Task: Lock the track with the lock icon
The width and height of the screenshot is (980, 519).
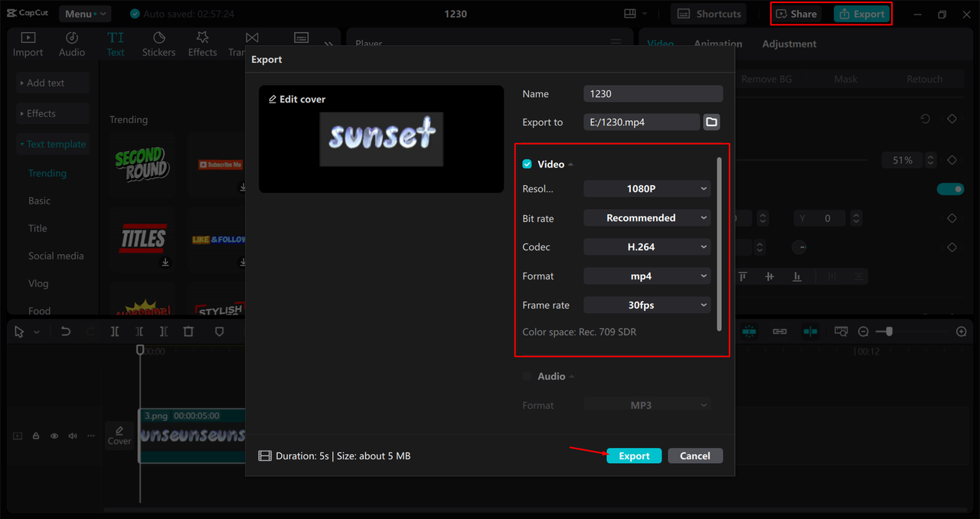Action: pos(36,436)
